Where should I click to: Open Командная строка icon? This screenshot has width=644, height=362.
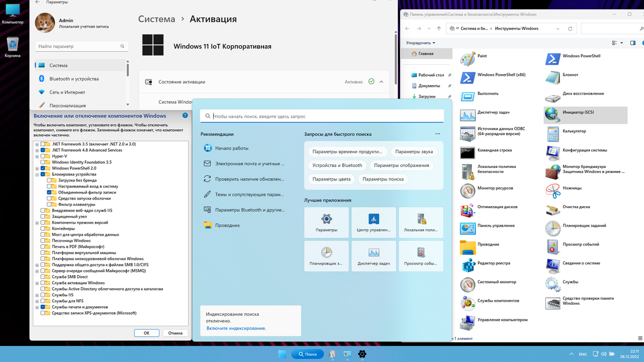pos(467,153)
